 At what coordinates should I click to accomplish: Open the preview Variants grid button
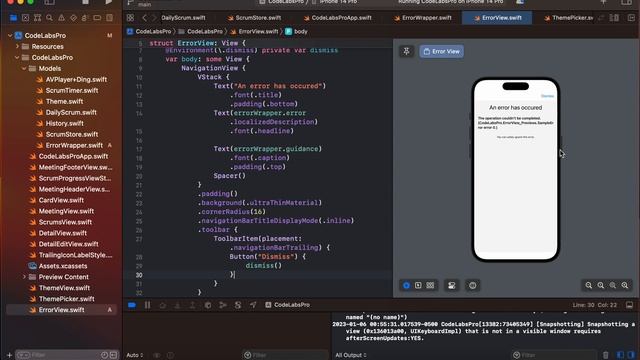[430, 285]
